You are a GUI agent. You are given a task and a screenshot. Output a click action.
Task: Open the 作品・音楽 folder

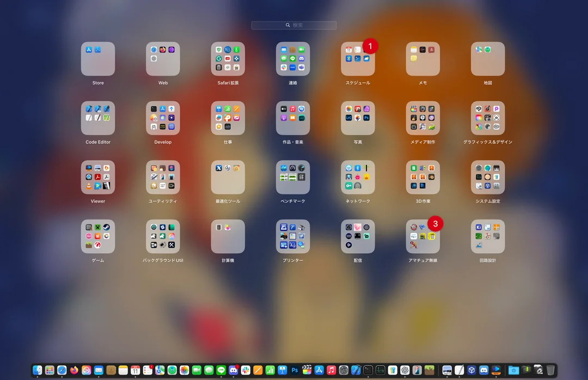tap(293, 118)
